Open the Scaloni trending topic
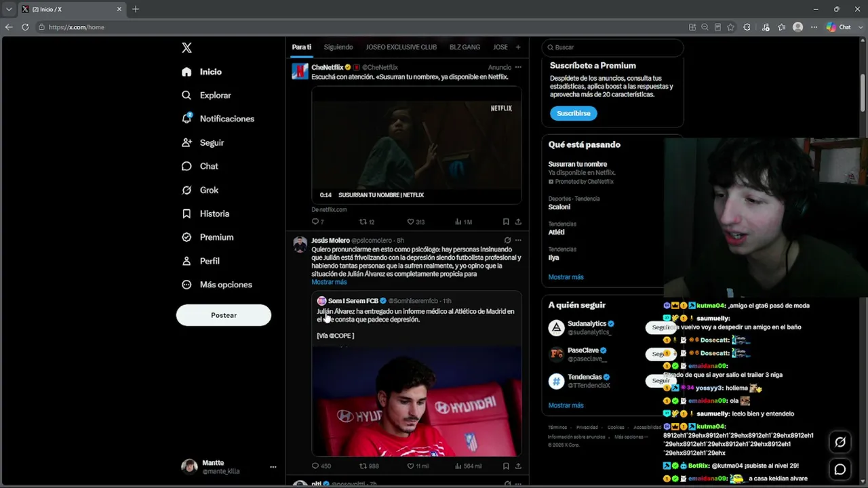868x488 pixels. [559, 207]
